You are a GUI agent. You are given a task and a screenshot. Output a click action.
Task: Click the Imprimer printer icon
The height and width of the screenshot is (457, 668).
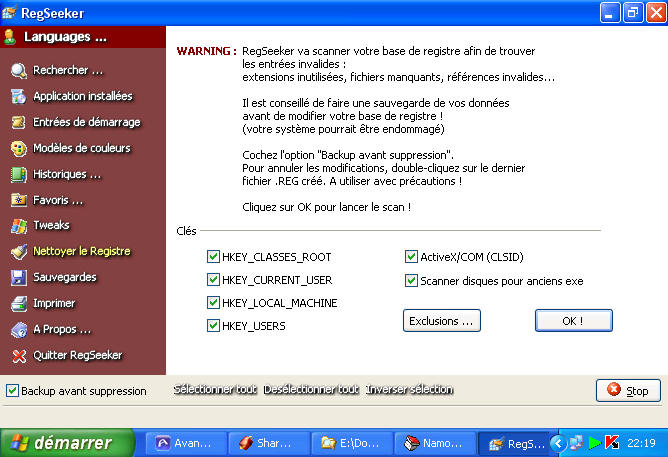point(19,304)
